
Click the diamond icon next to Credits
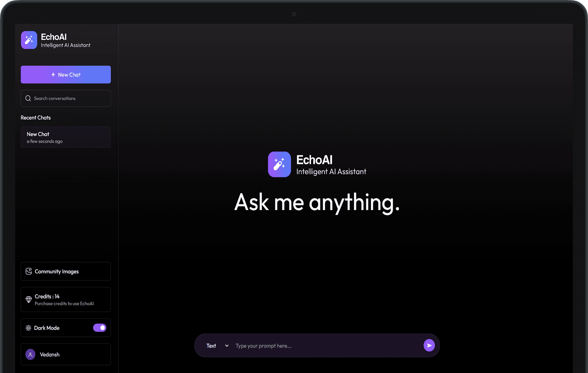(x=29, y=299)
